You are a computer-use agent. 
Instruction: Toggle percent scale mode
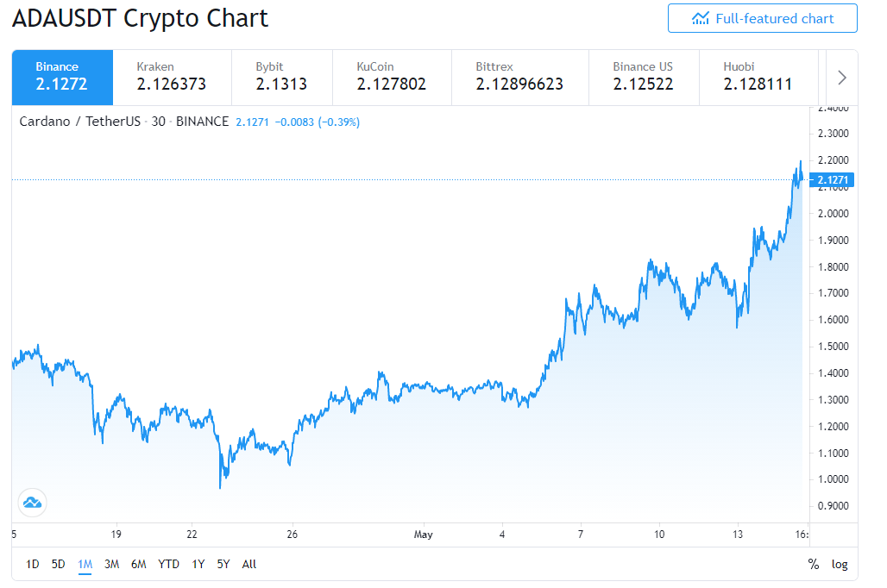click(814, 564)
